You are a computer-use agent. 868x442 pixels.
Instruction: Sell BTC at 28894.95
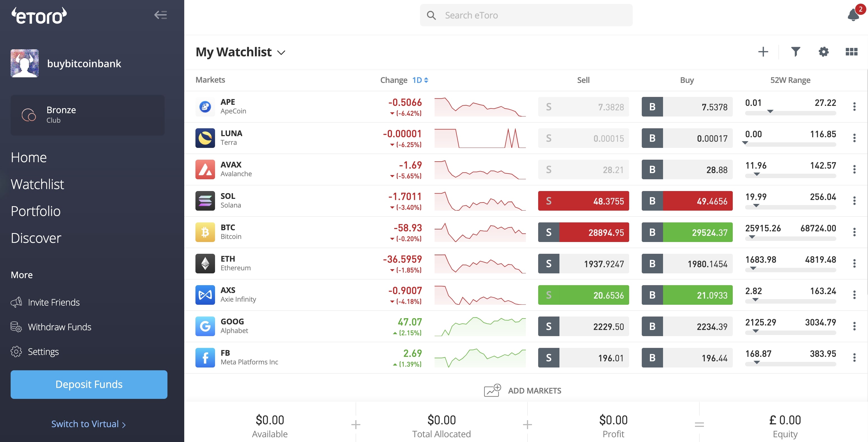point(583,232)
